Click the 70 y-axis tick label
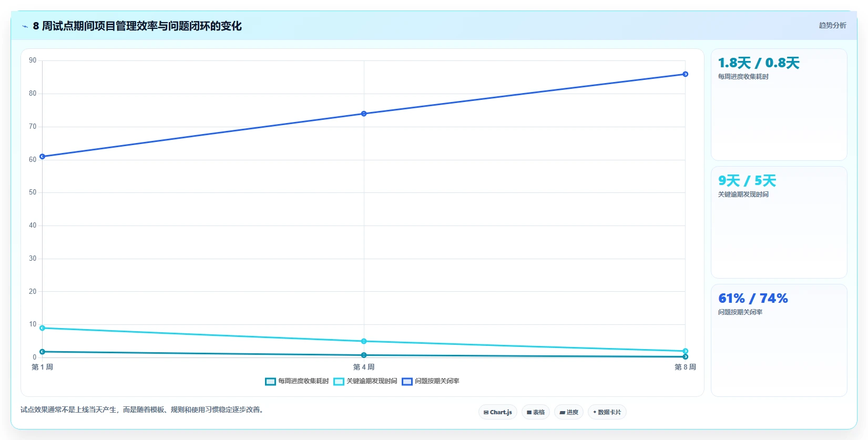 (33, 127)
